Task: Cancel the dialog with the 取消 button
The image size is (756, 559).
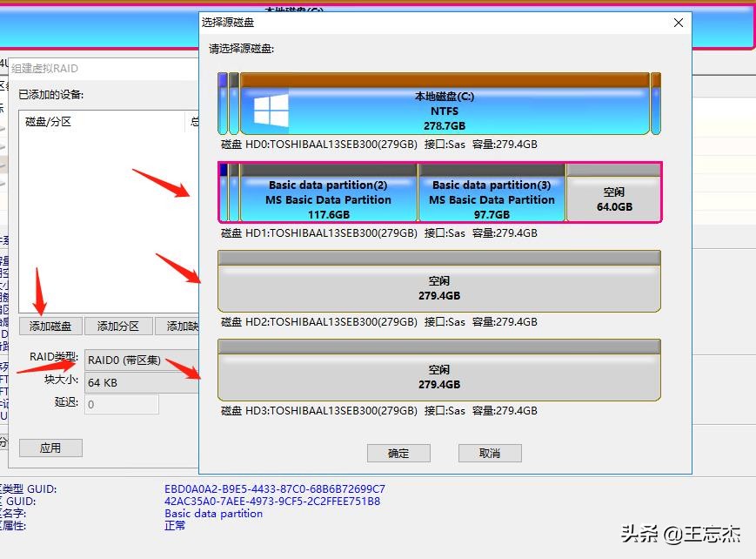Action: (489, 453)
